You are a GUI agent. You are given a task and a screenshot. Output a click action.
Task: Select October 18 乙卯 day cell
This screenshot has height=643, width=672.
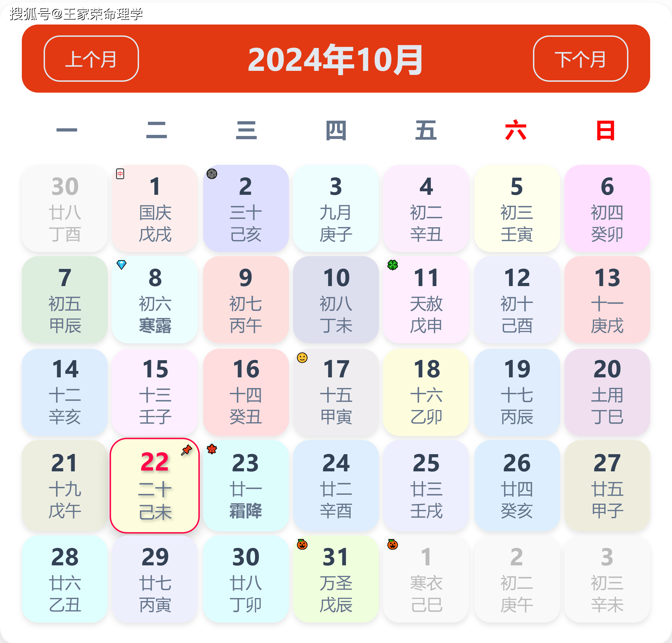[x=426, y=392]
